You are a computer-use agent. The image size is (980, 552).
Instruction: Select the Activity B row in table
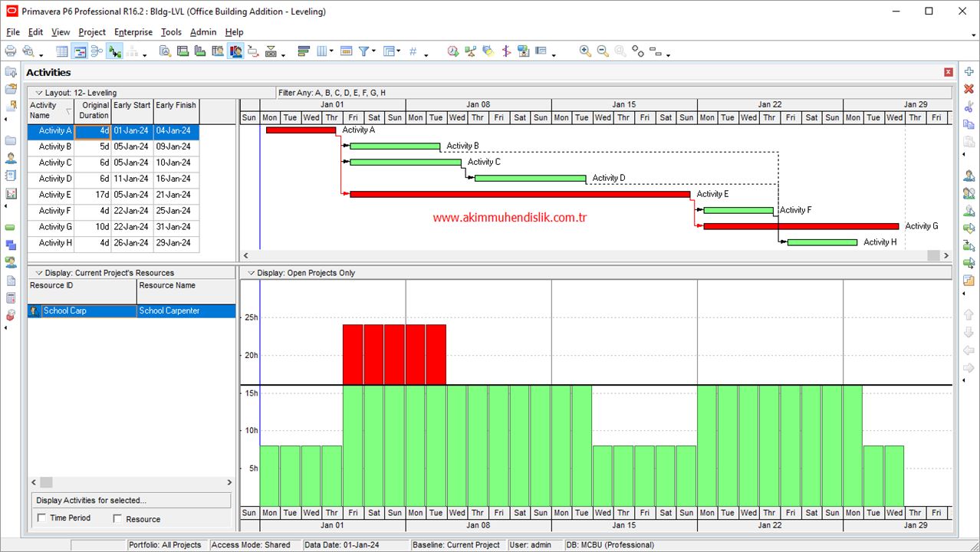[113, 147]
